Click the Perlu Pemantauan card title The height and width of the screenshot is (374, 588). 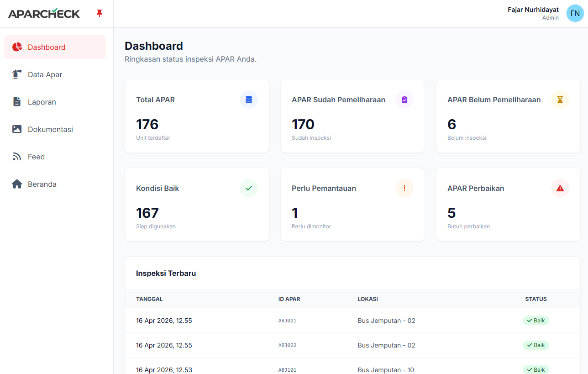click(324, 188)
